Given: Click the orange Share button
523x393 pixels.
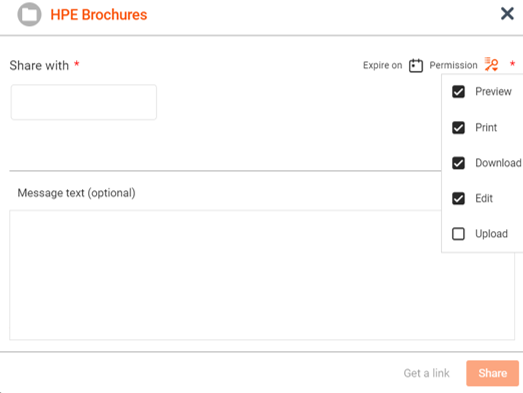Looking at the screenshot, I should click(x=492, y=373).
